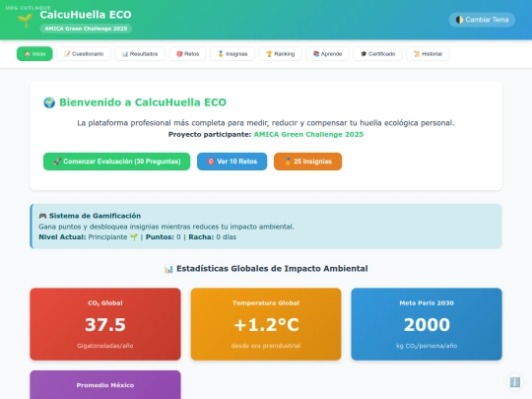View the Ranking tab

tap(280, 53)
